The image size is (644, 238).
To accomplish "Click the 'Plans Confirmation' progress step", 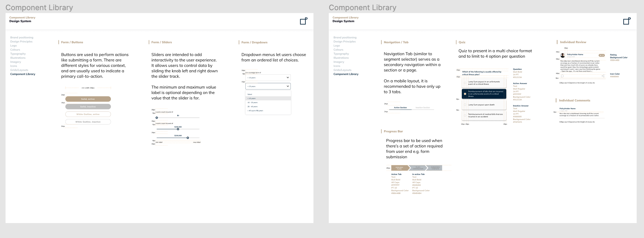I will tap(418, 168).
